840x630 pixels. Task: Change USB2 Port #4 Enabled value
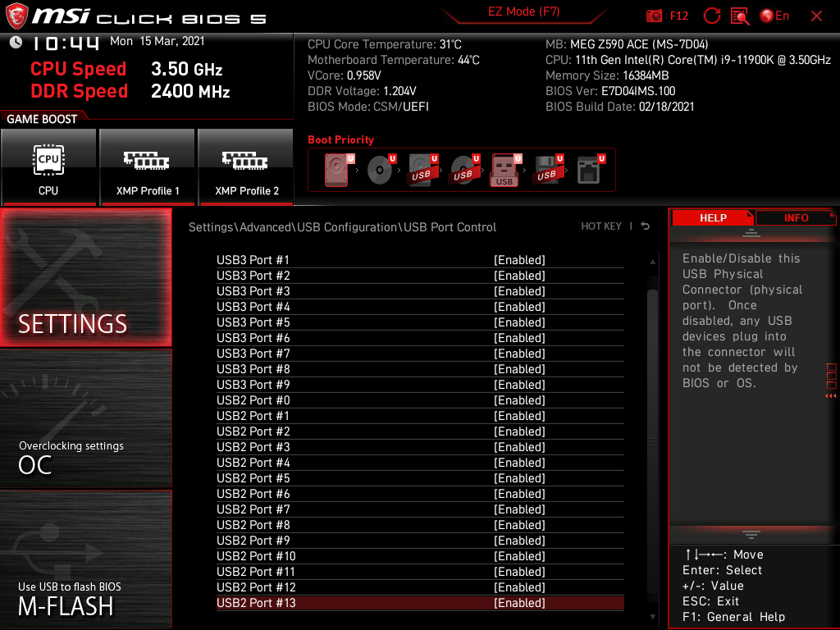pos(519,463)
